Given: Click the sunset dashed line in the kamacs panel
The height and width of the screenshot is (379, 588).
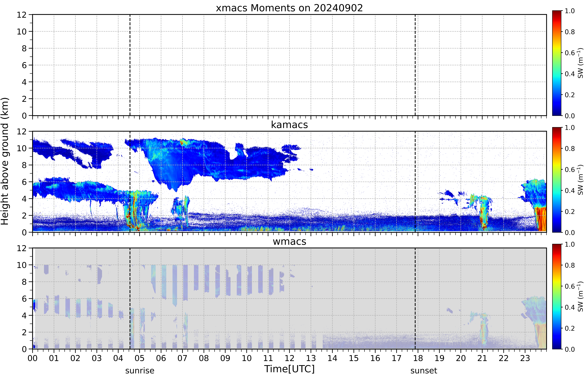Looking at the screenshot, I should click(x=415, y=182).
